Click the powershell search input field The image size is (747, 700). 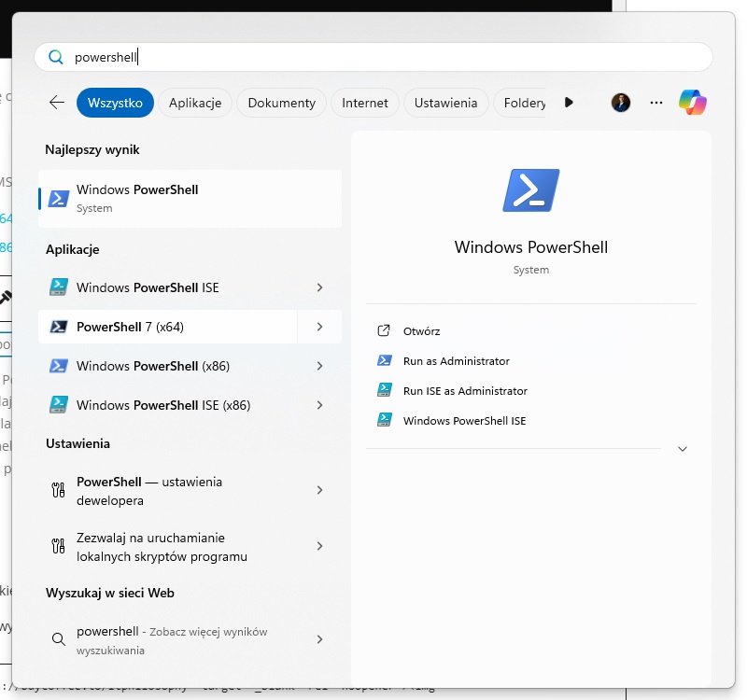click(x=373, y=57)
